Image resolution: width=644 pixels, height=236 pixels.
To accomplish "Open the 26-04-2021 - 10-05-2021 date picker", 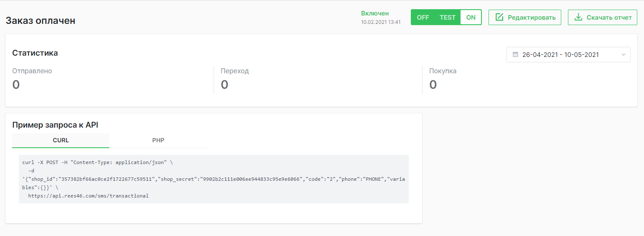I will pyautogui.click(x=560, y=55).
